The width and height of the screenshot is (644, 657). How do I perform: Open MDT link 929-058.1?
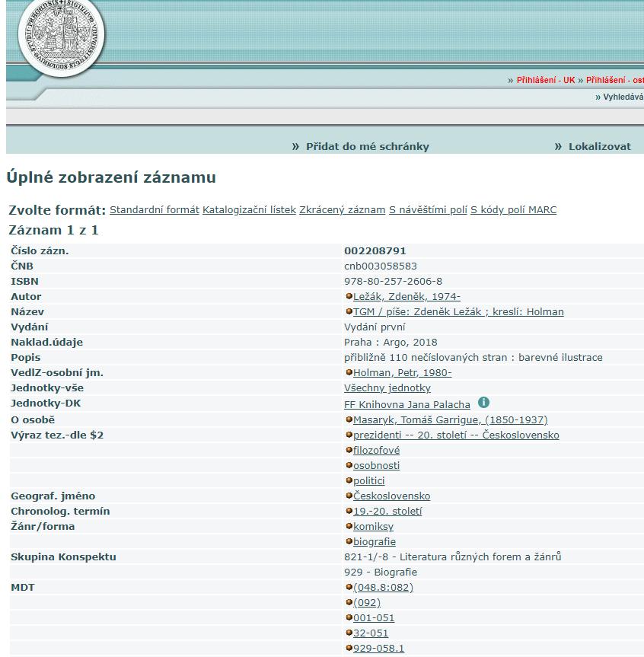tap(378, 648)
